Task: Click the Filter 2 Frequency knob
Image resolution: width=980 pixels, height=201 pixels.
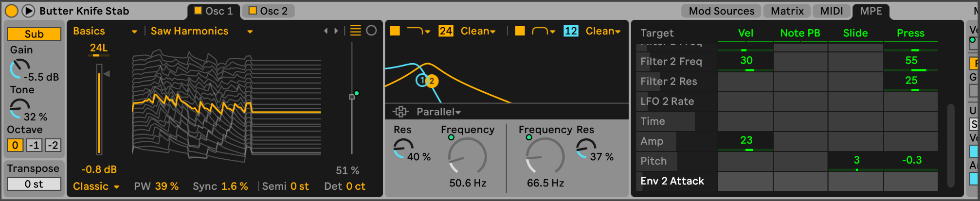Action: click(545, 156)
